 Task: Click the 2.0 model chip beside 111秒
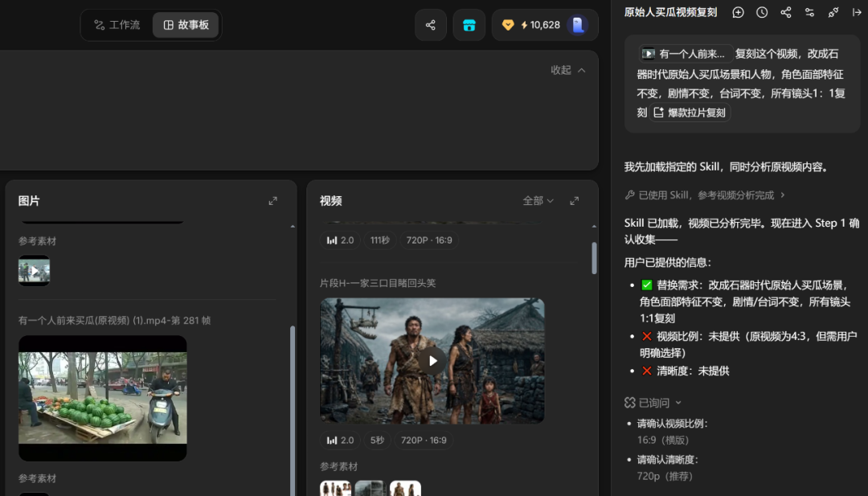coord(340,240)
